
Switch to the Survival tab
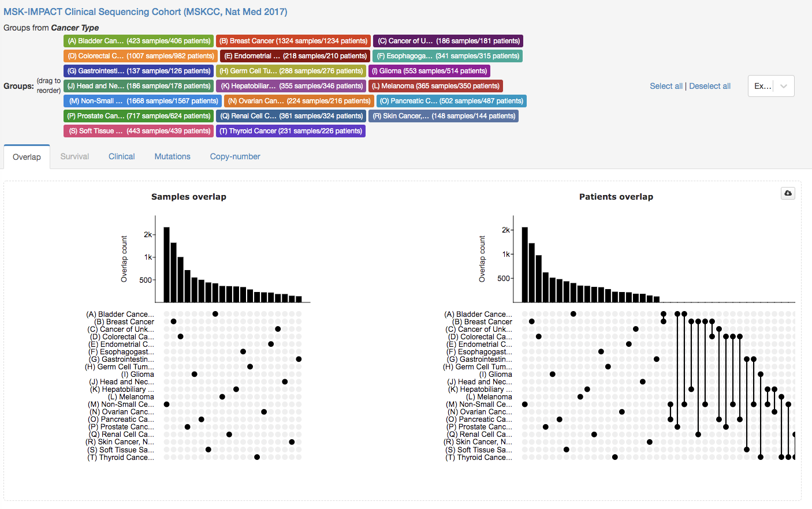75,156
